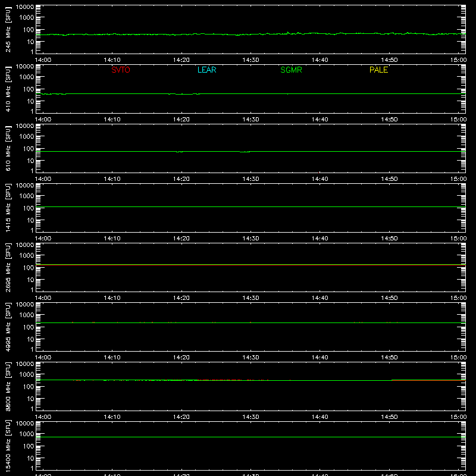The image size is (476, 476).
Task: Click 14:30 tick below the 245 MHz plot
Action: point(250,60)
